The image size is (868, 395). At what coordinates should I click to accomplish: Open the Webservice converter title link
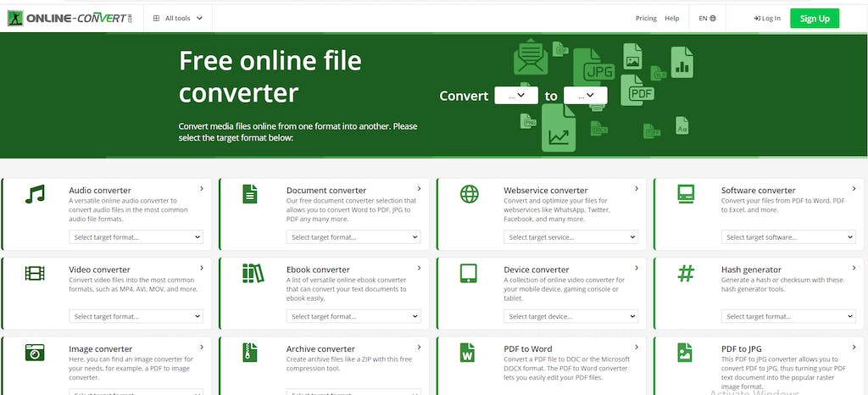pos(546,191)
